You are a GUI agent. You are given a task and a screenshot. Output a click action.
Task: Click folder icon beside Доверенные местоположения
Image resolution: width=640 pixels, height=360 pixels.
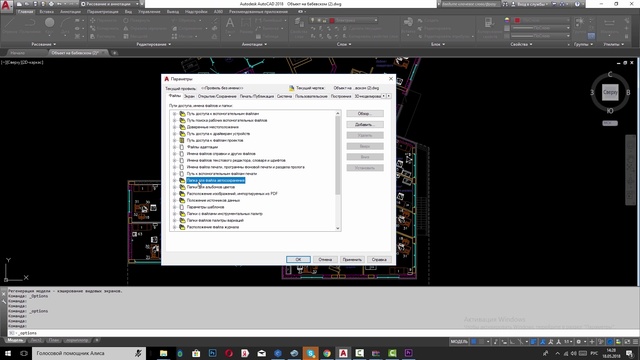182,127
